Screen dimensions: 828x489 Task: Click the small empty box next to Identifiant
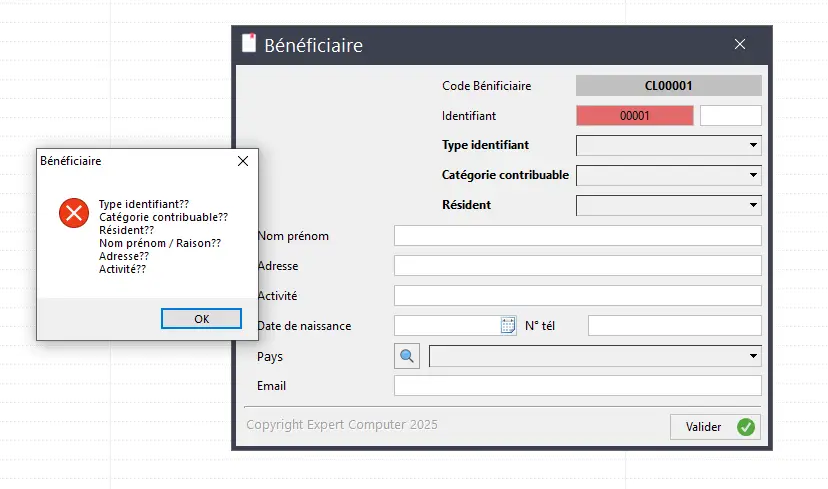pyautogui.click(x=730, y=116)
